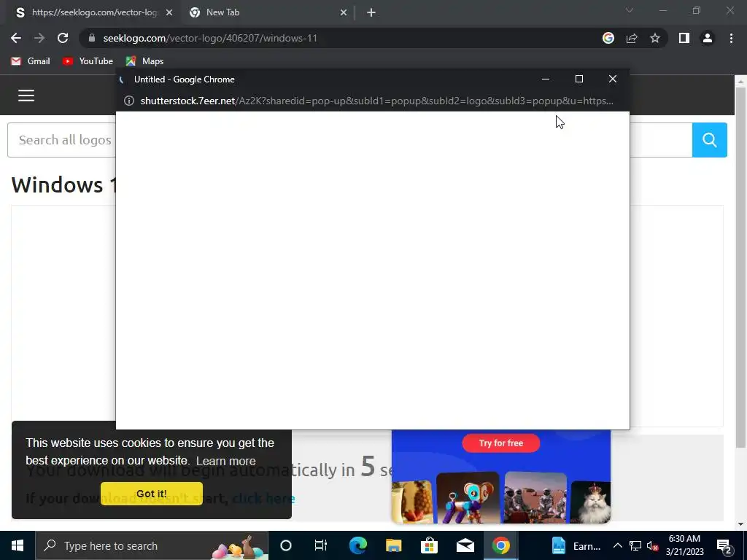The image size is (747, 560).
Task: Click the lock icon in address bar
Action: [x=92, y=38]
